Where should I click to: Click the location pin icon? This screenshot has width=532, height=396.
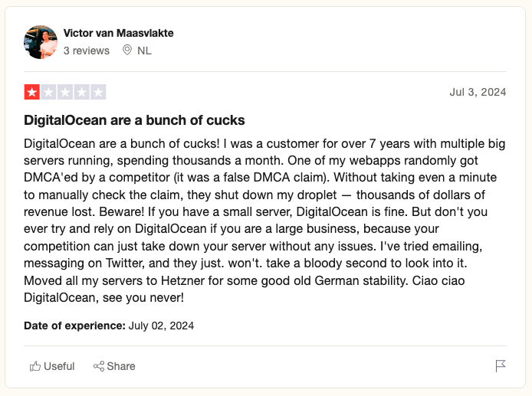[x=126, y=51]
